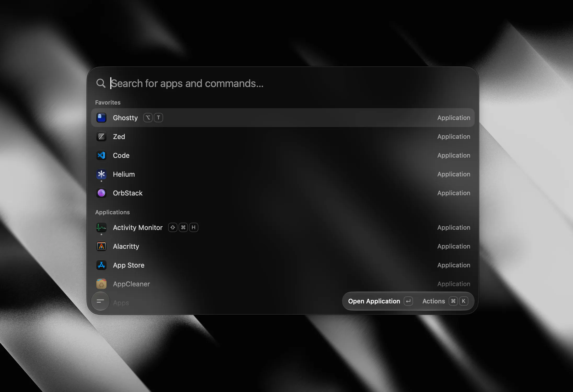Viewport: 573px width, 392px height.
Task: Select the Helium row
Action: click(x=283, y=174)
